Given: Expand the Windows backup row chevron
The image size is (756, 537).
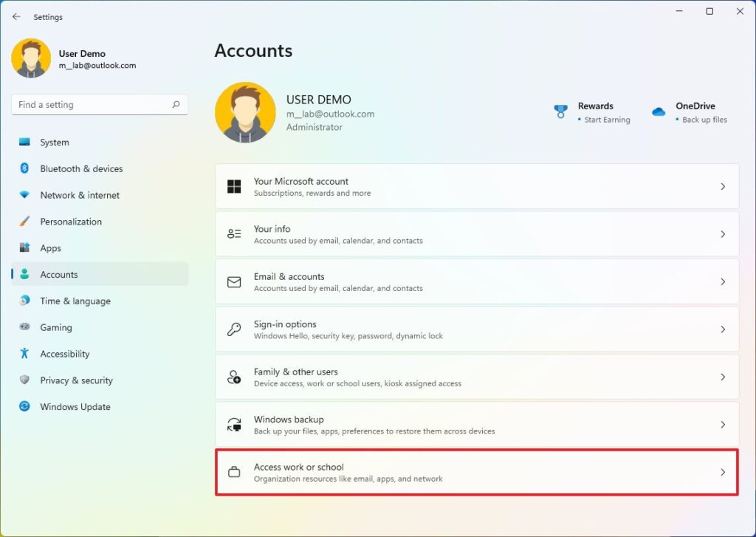Looking at the screenshot, I should pyautogui.click(x=722, y=424).
